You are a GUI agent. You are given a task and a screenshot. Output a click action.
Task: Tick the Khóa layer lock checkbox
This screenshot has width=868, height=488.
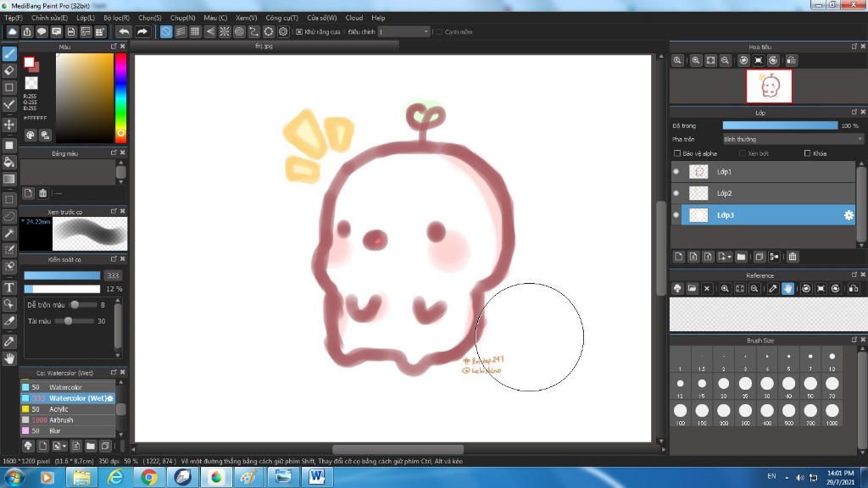coord(807,153)
